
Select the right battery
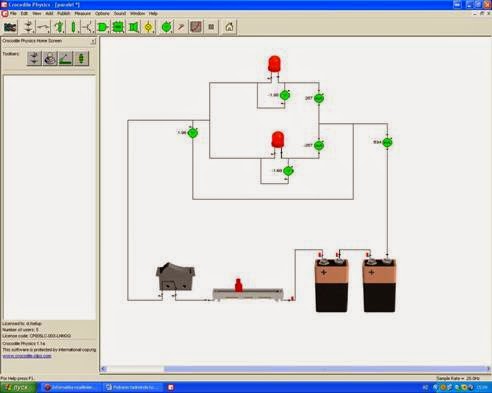point(379,286)
